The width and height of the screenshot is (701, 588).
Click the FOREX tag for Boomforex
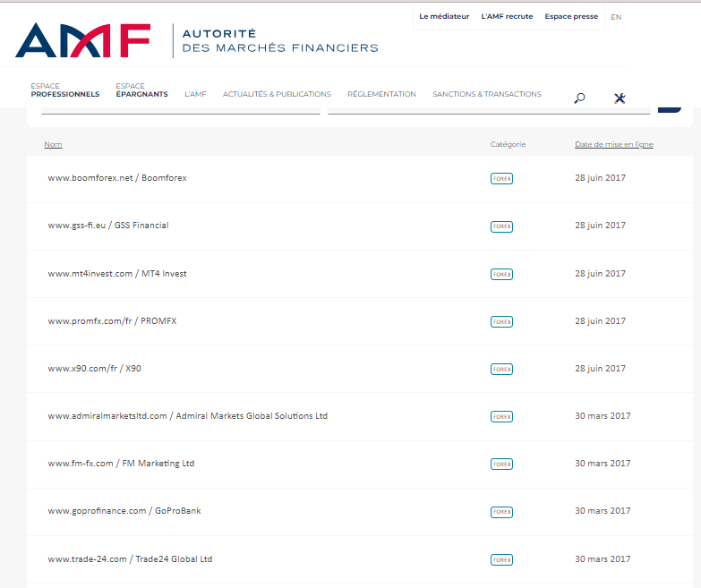pyautogui.click(x=501, y=178)
